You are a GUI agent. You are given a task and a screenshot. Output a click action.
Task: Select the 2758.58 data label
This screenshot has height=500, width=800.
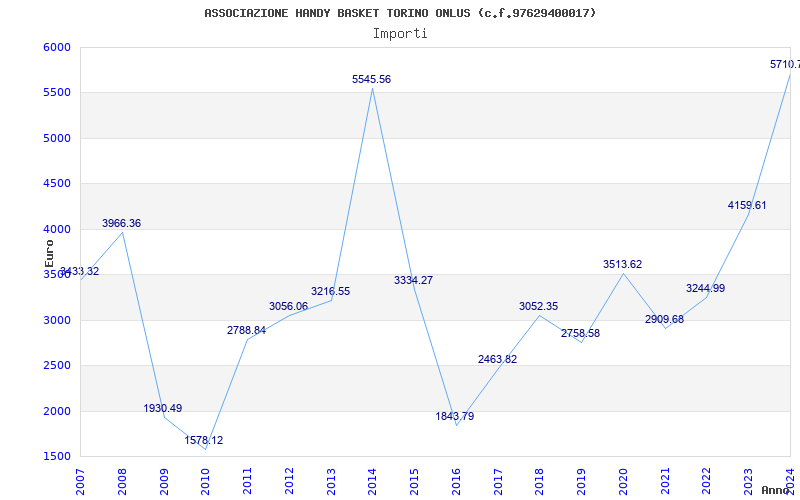[581, 334]
